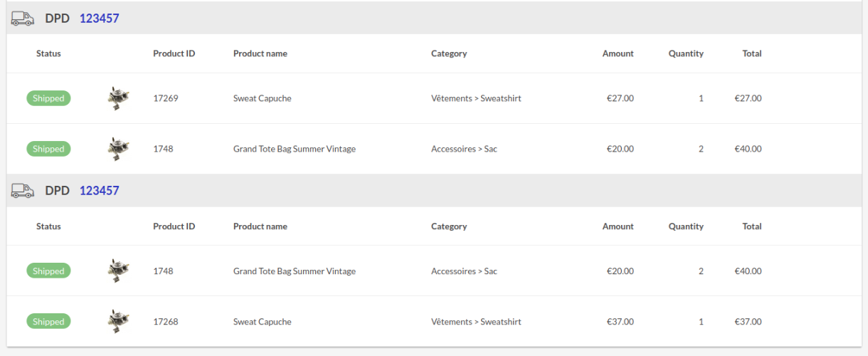Open the thumbnail image for product 17268
Image resolution: width=868 pixels, height=356 pixels.
tap(119, 322)
